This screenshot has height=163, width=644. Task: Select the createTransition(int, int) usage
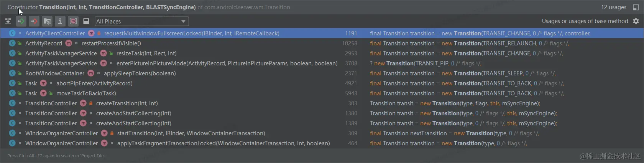(x=127, y=103)
